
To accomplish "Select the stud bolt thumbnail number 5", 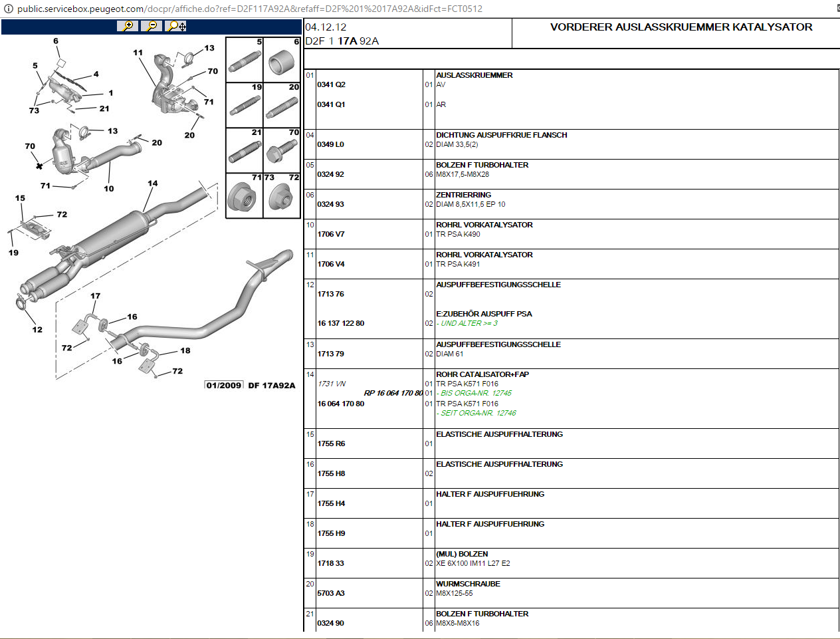I will point(245,62).
